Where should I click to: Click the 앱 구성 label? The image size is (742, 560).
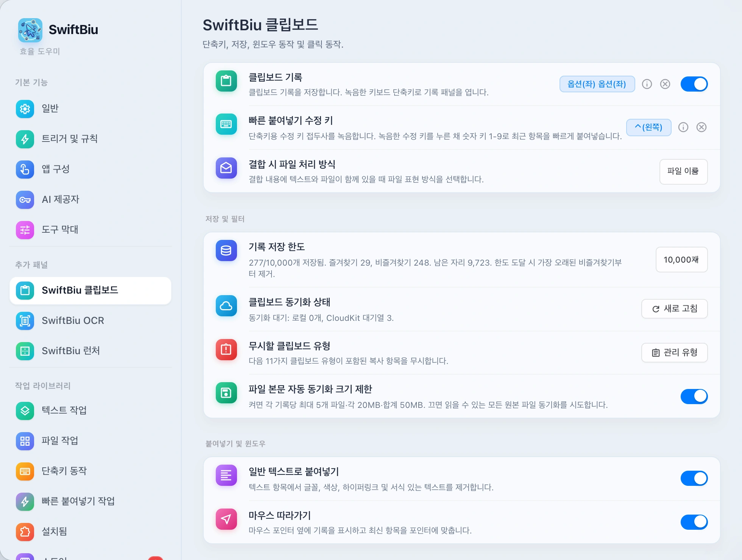[x=56, y=169]
